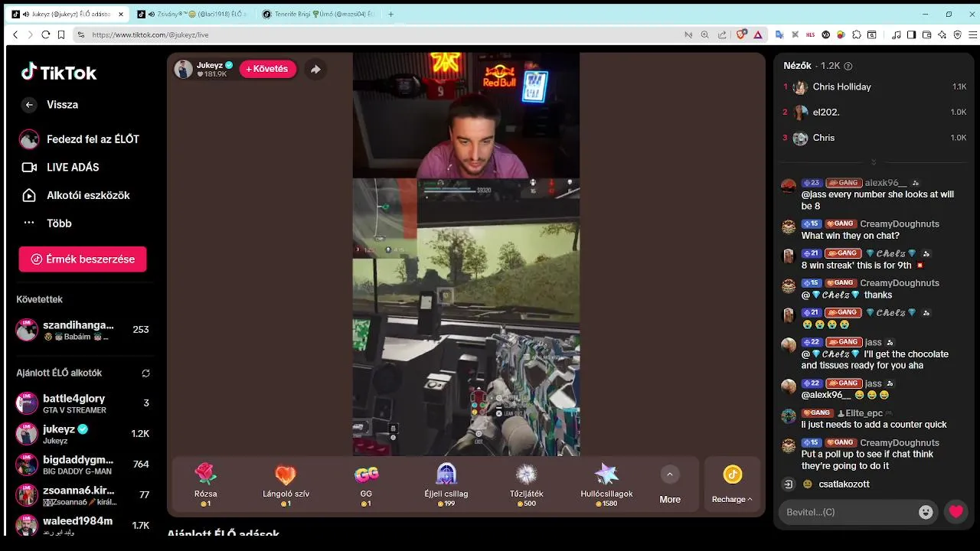Open battle4glory GTA V streamer
980x551 pixels.
83,403
